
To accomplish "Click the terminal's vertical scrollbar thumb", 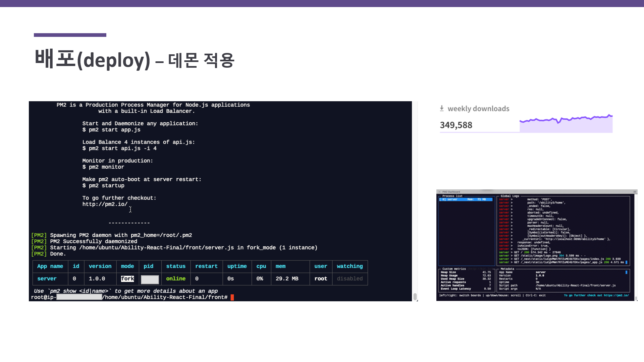I will [415, 297].
